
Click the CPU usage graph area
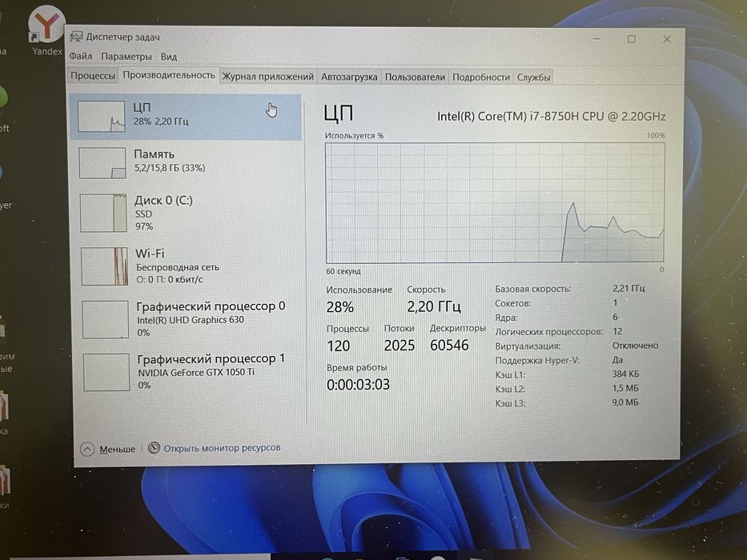coord(495,203)
